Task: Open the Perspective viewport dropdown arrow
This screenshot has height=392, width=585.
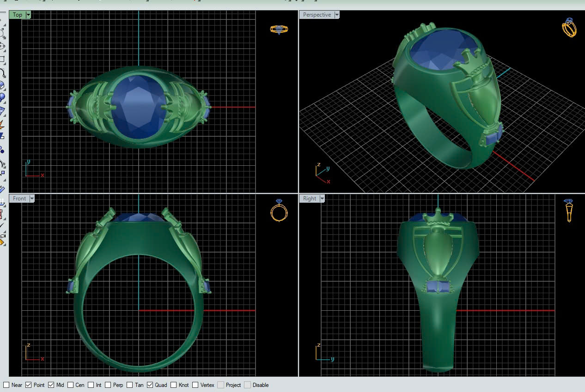Action: 337,15
